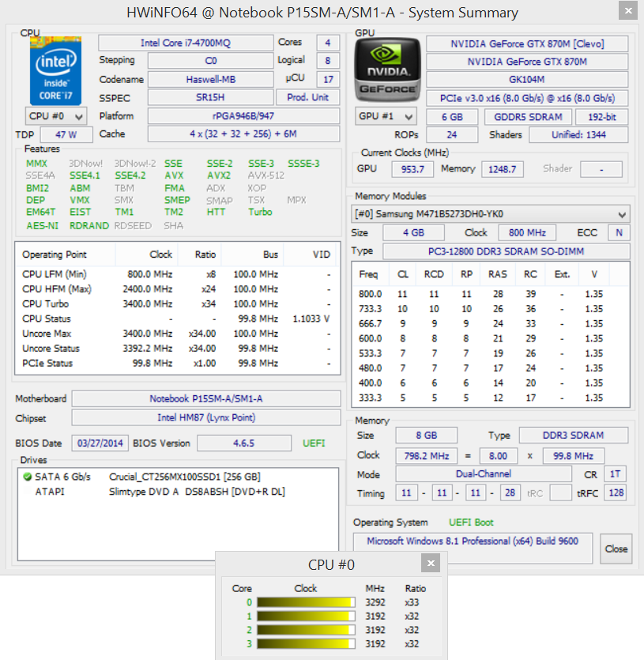This screenshot has width=644, height=660.
Task: Select the Crucial_CT256MX100SSD1 drive row
Action: point(178,477)
